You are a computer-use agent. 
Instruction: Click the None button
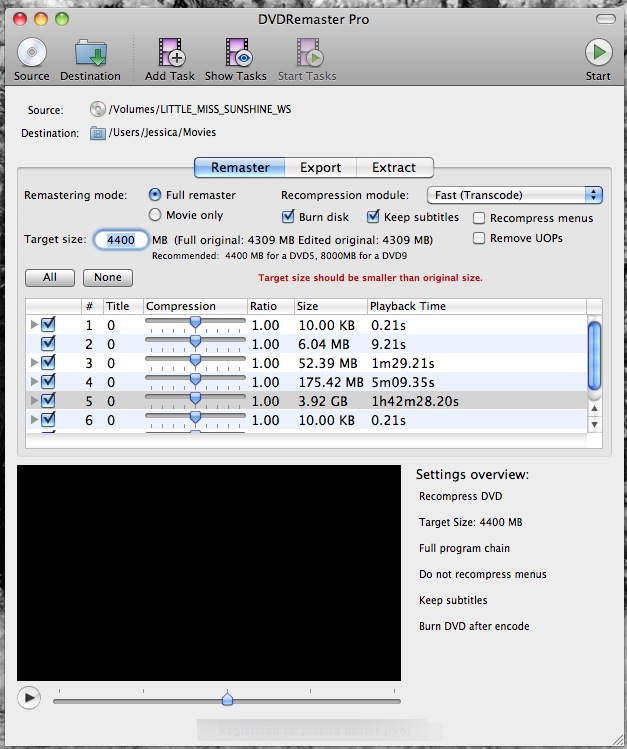click(x=108, y=278)
